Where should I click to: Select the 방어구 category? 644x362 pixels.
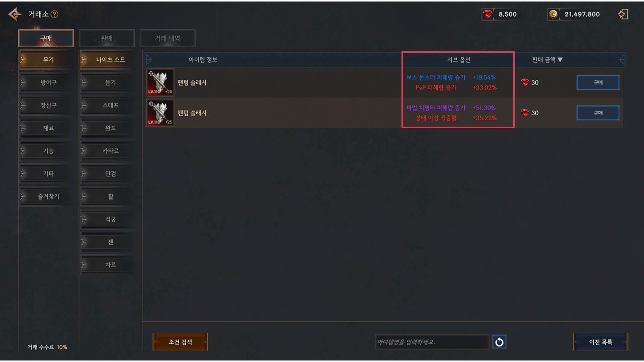[48, 82]
